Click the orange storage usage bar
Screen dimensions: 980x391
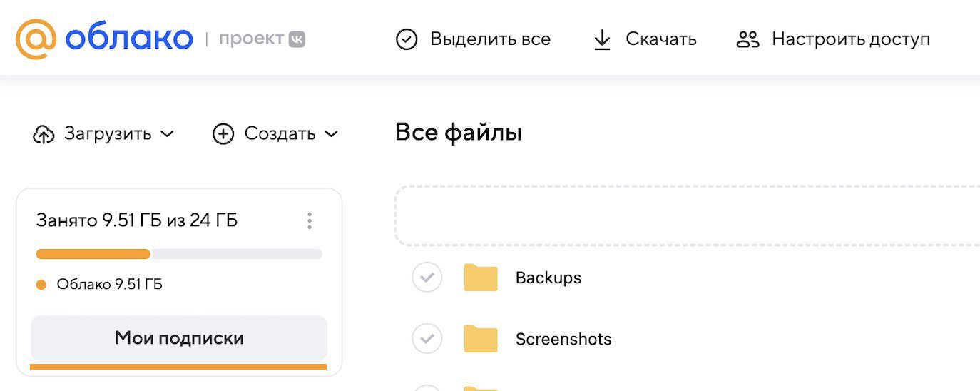(x=93, y=254)
